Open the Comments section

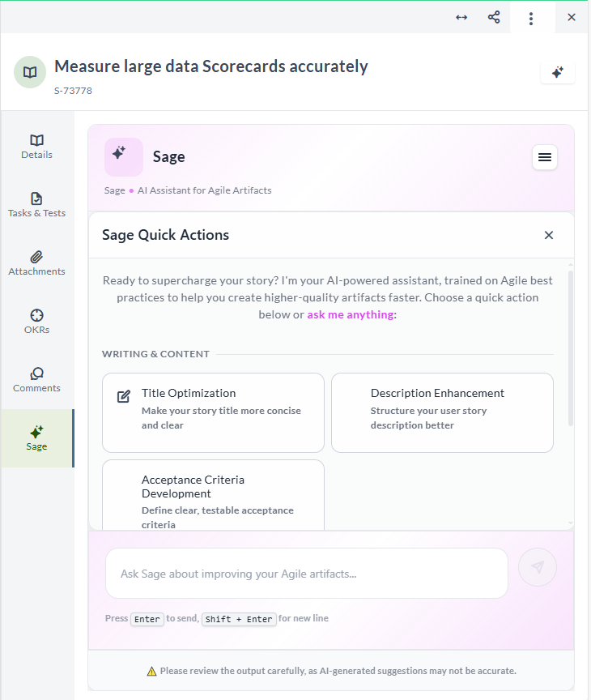coord(36,378)
